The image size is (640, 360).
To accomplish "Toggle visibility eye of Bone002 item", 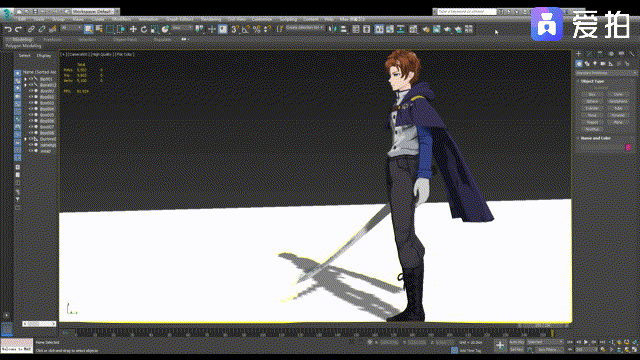I will [31, 85].
